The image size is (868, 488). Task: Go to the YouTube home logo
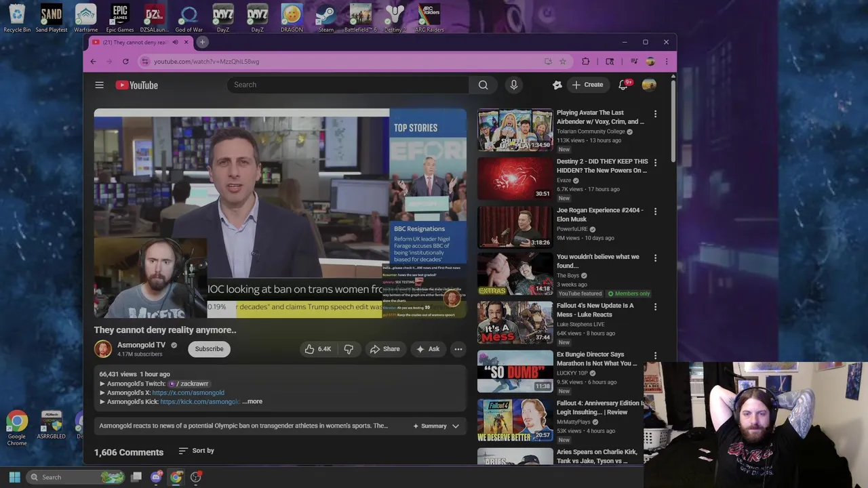pos(136,85)
